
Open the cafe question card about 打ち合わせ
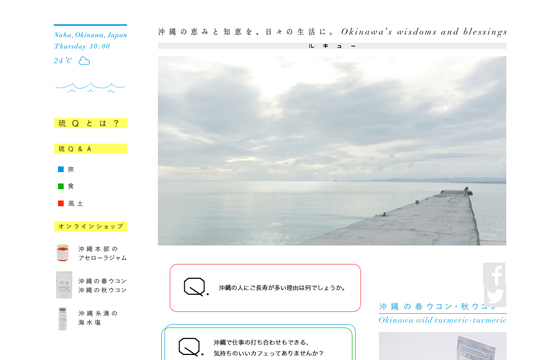tap(259, 342)
